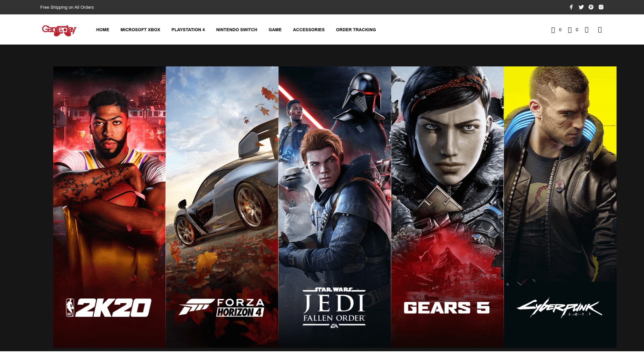Go to the Home page

tap(103, 30)
